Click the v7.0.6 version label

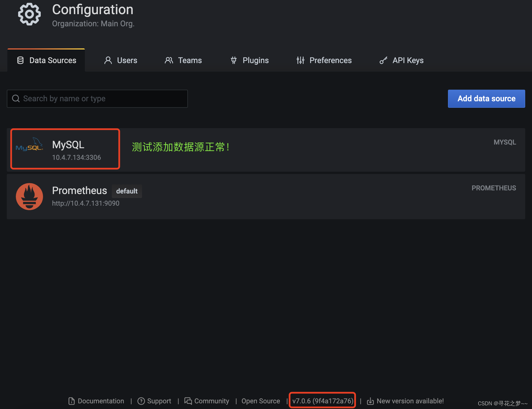[322, 401]
